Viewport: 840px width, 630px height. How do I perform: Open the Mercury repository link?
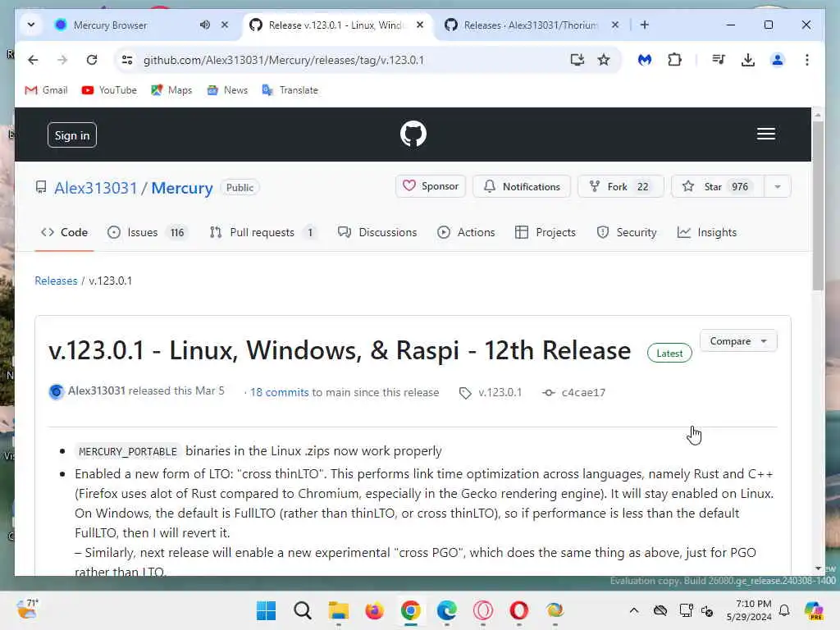[182, 188]
